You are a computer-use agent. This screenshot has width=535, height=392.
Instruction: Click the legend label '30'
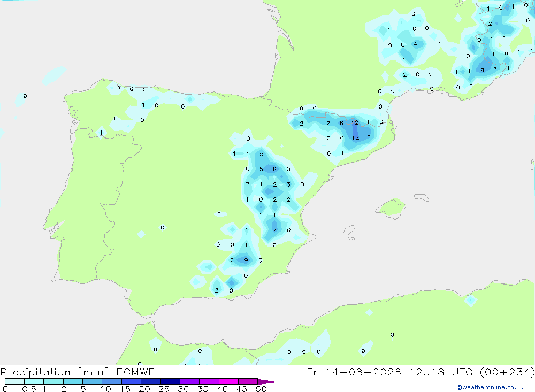pyautogui.click(x=184, y=389)
